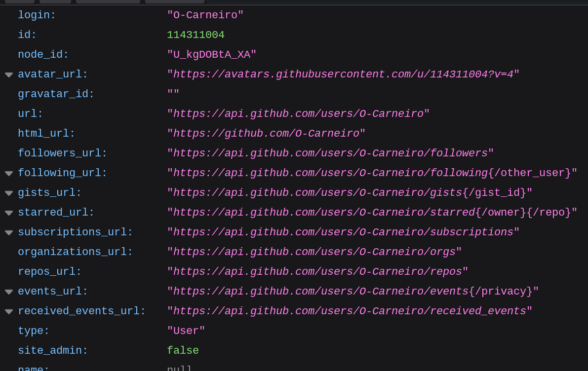Select the received_events_url key label

pos(82,311)
